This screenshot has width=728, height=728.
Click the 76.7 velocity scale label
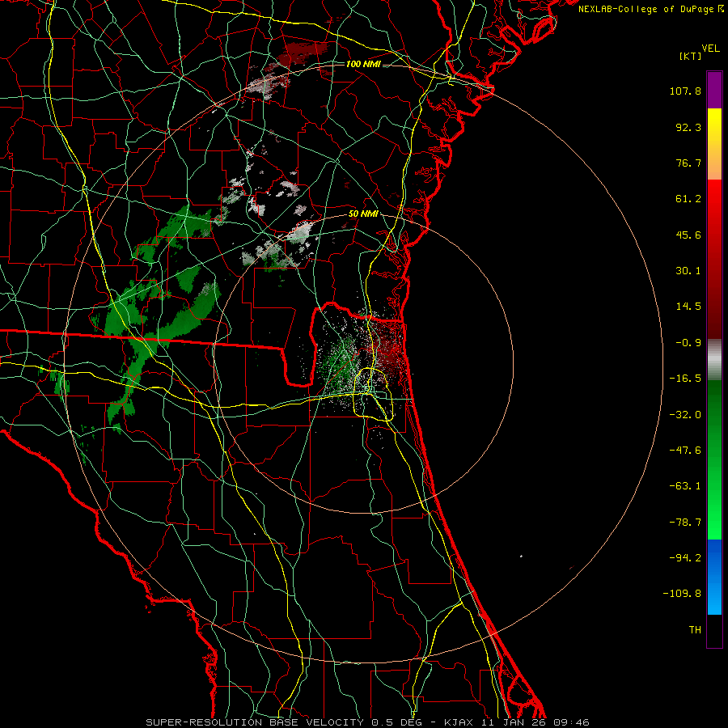tap(688, 163)
